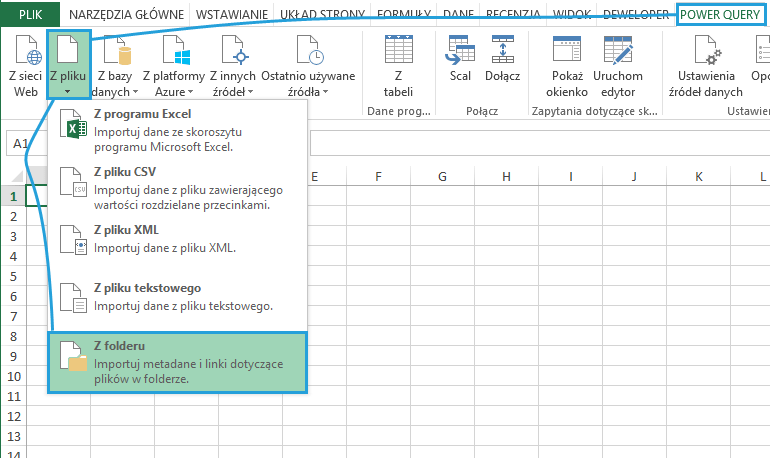
Task: Switch to RECENZJA ribbon tab
Action: 513,15
